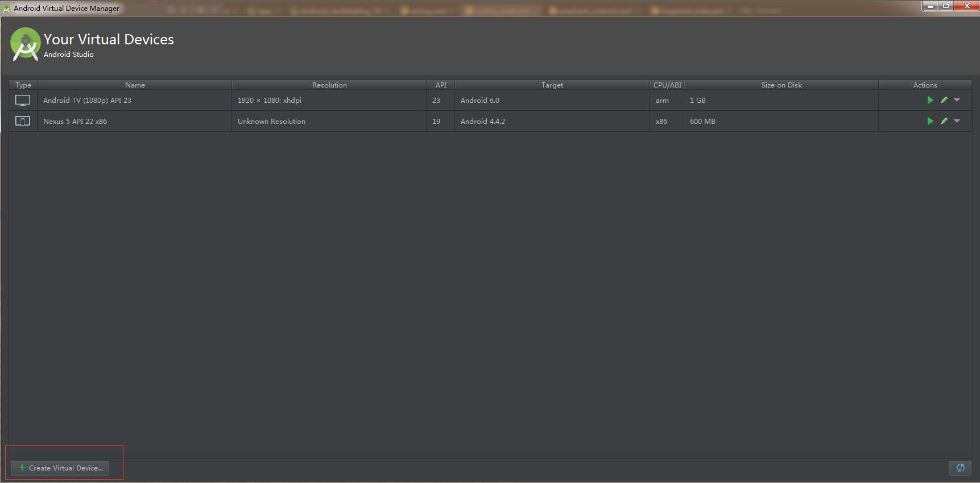Click the 'Unknown Resolution' cell

pos(329,121)
